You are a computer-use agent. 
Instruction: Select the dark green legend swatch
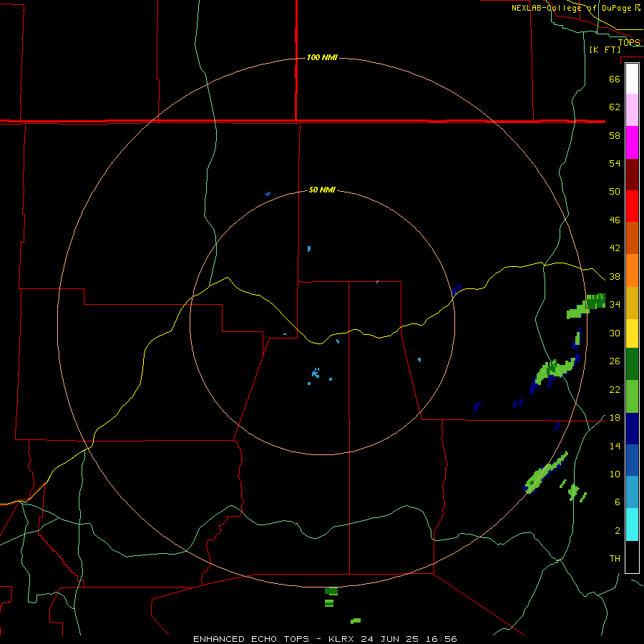632,364
